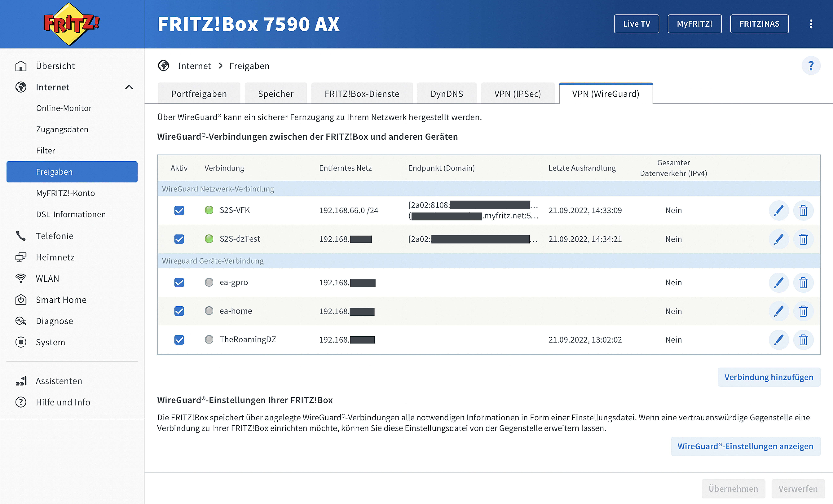This screenshot has width=833, height=504.
Task: Edit the S2S-VFK connection with pencil icon
Action: click(779, 210)
